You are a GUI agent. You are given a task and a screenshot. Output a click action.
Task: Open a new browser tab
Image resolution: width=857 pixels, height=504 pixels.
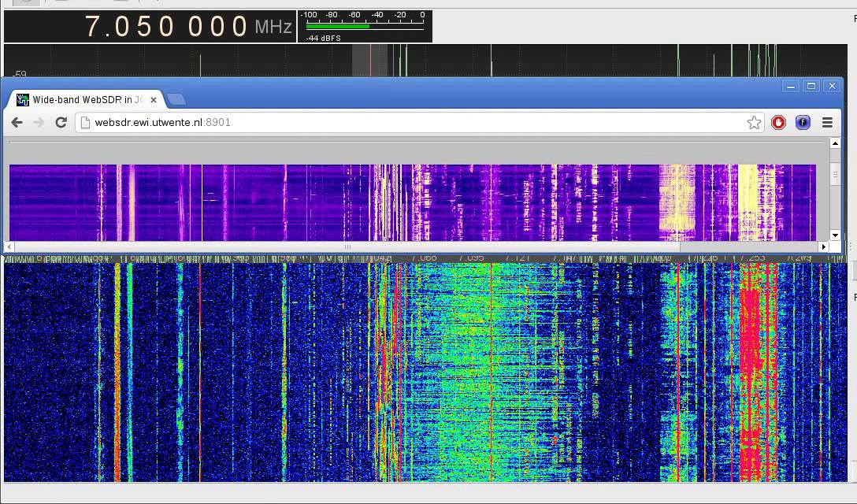tap(176, 99)
